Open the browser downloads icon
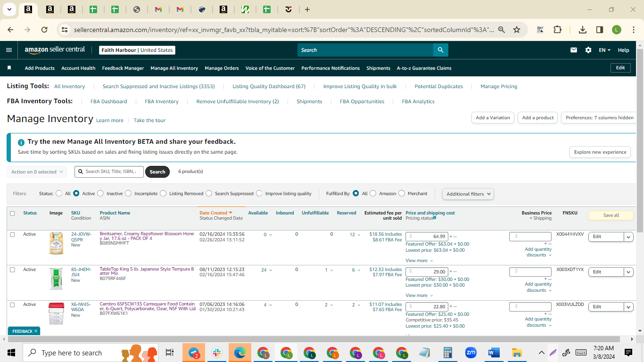Screen dimensions: 644x362 (583, 30)
